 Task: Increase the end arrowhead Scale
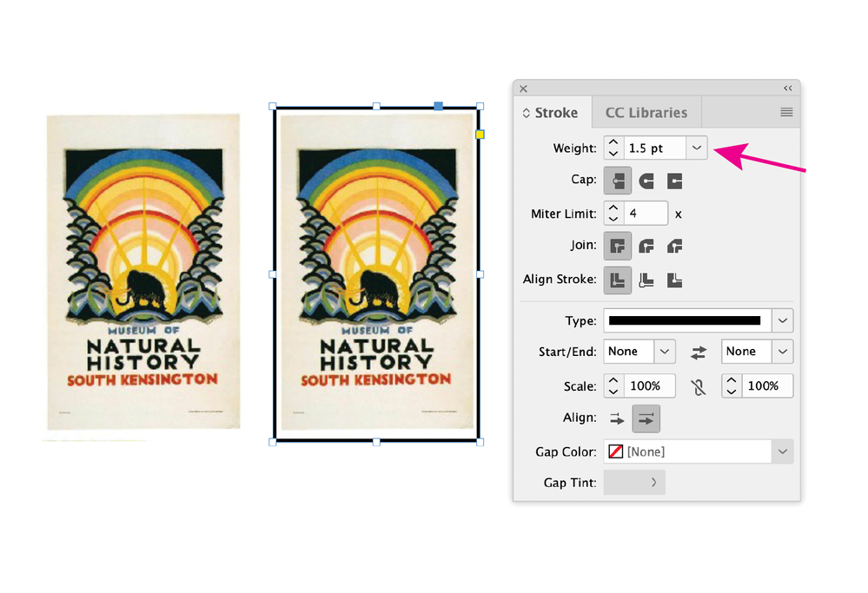point(732,380)
